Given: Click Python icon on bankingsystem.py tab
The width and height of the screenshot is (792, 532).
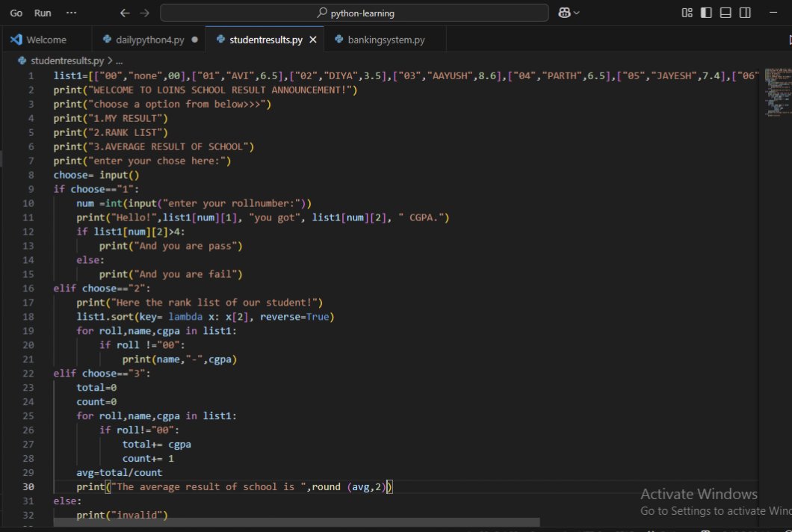Looking at the screenshot, I should (x=339, y=39).
